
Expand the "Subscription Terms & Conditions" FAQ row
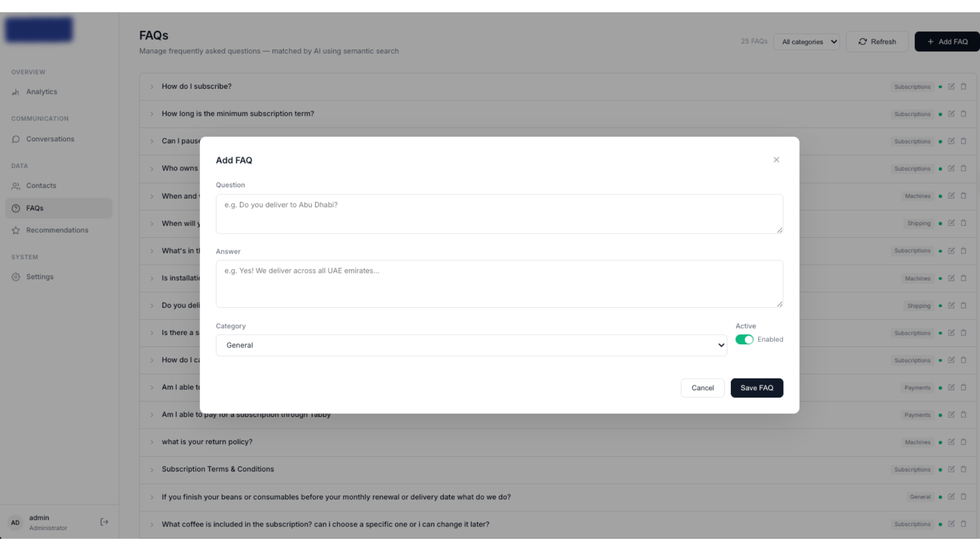pyautogui.click(x=152, y=469)
